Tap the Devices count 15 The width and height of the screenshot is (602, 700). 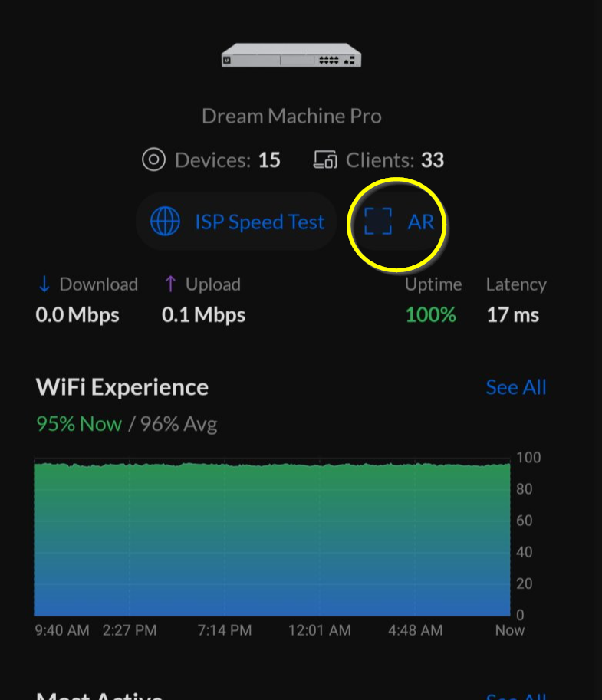tap(269, 159)
